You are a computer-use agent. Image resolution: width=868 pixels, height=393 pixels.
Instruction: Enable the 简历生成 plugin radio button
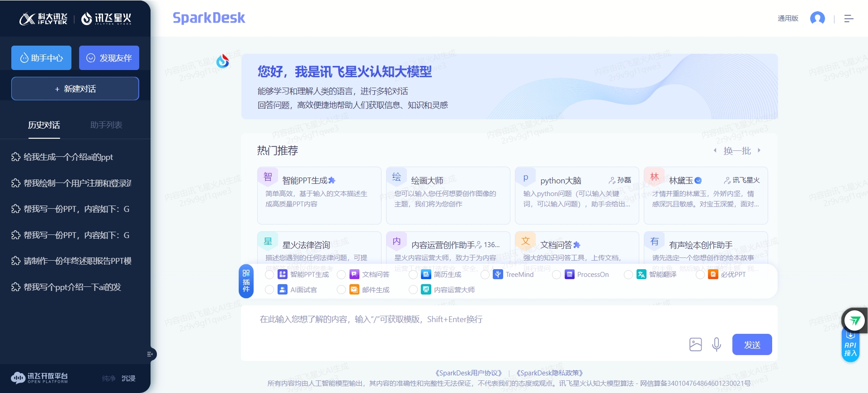tap(413, 275)
